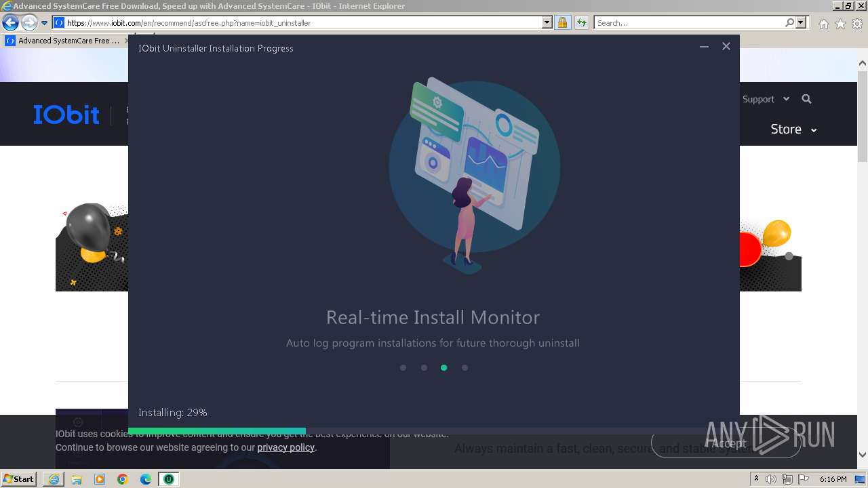868x488 pixels.
Task: Close the IObit Uninstaller installation window
Action: [x=726, y=47]
